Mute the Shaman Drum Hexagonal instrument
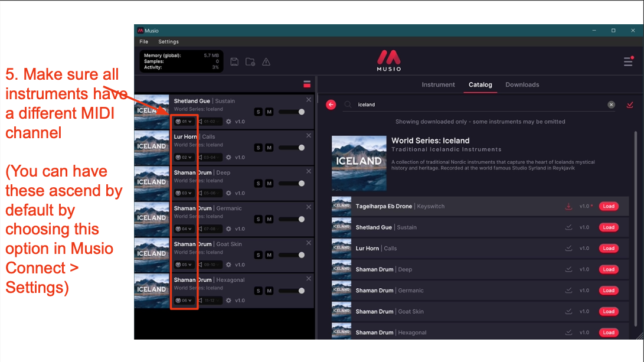 tap(269, 291)
